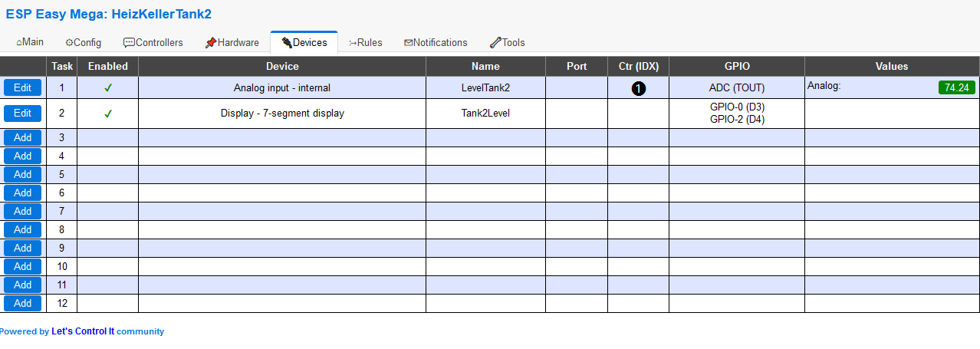Switch to the Notifications tab
The width and height of the screenshot is (980, 349).
pos(436,42)
